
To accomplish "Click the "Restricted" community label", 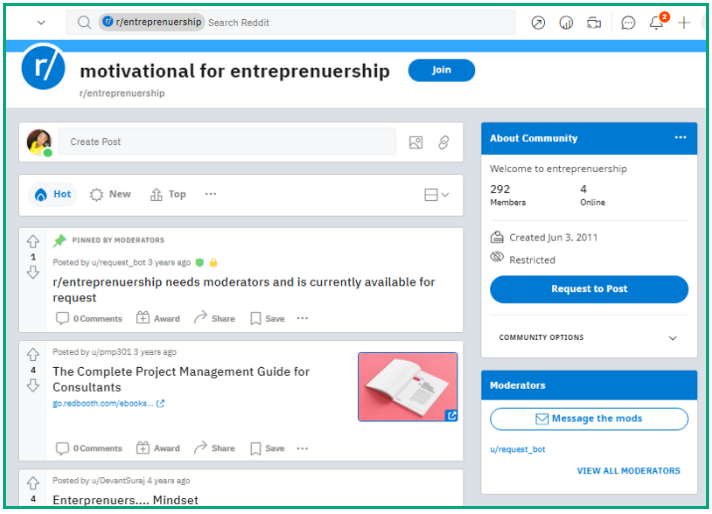I will (532, 260).
